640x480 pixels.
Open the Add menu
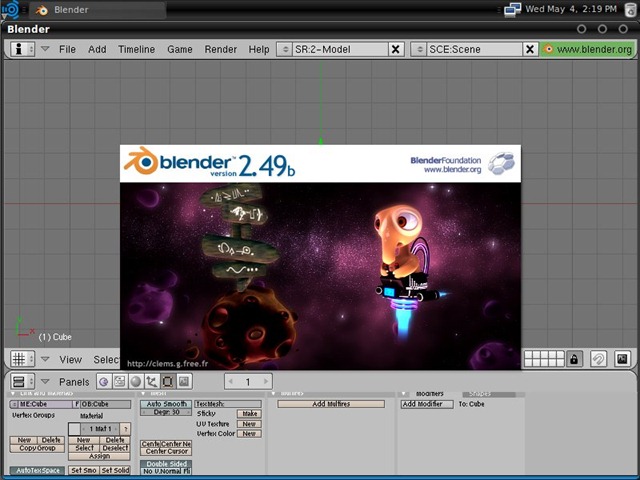click(97, 49)
